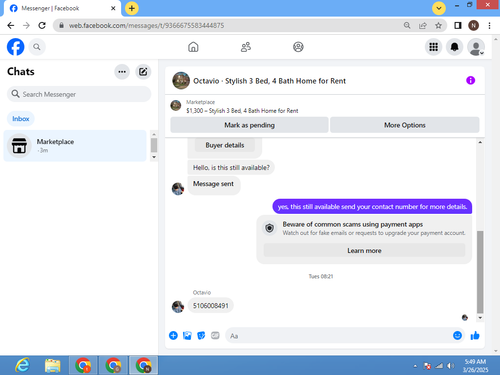This screenshot has width=500, height=375.
Task: Choose a sticker from composer bar
Action: [201, 336]
